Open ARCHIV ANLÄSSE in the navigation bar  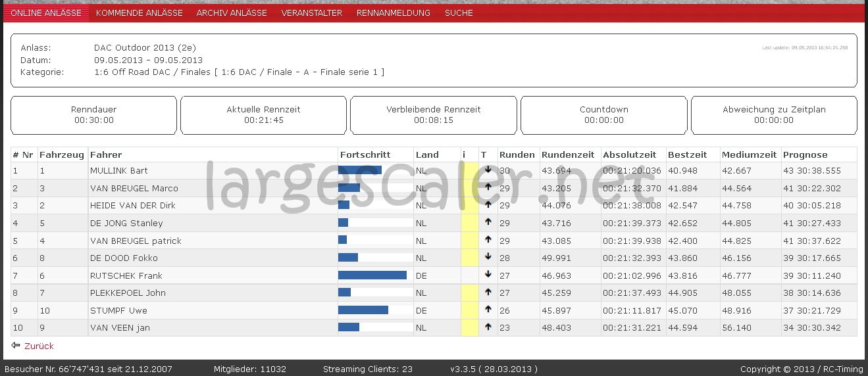point(232,12)
